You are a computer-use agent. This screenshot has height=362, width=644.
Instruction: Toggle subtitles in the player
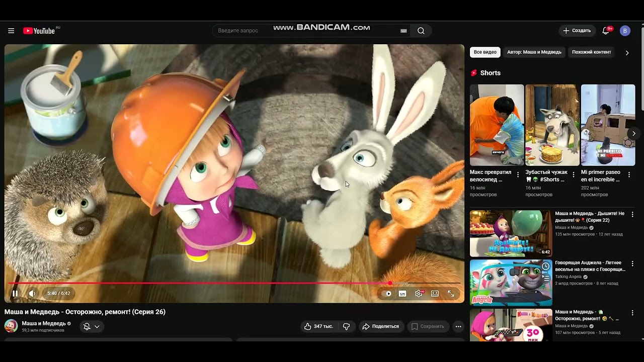[403, 294]
